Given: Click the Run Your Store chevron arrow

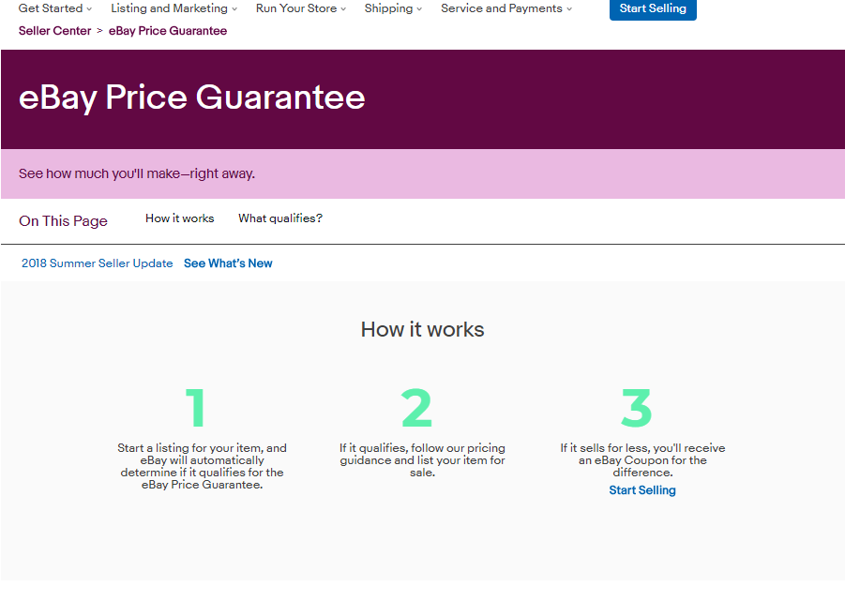Looking at the screenshot, I should pyautogui.click(x=343, y=9).
